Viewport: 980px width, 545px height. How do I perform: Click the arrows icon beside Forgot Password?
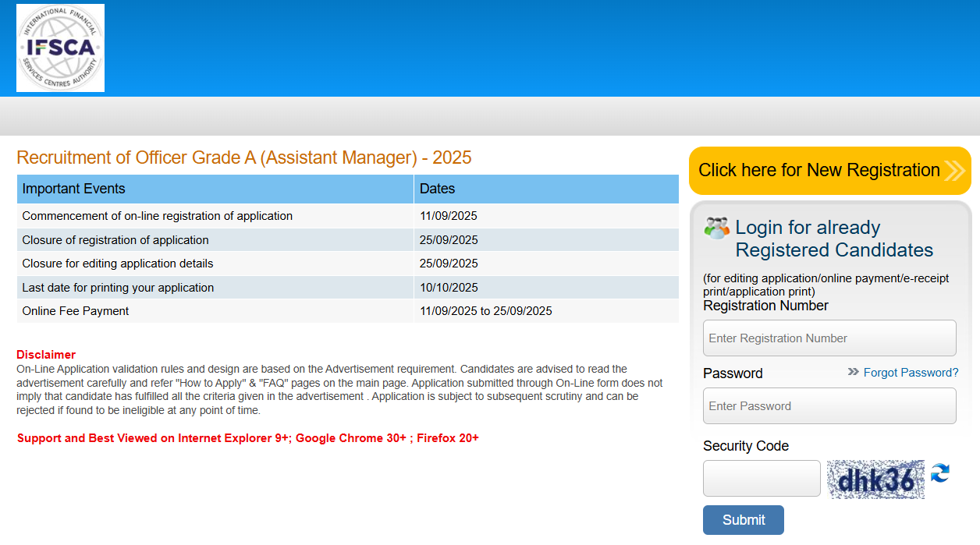853,372
